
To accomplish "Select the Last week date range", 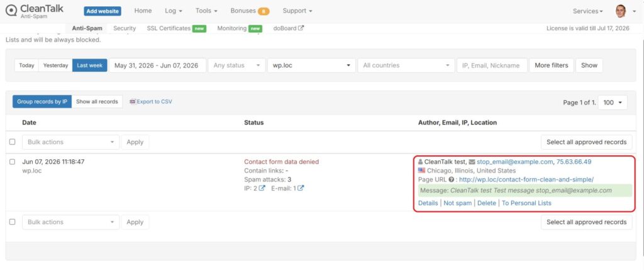I will click(90, 65).
